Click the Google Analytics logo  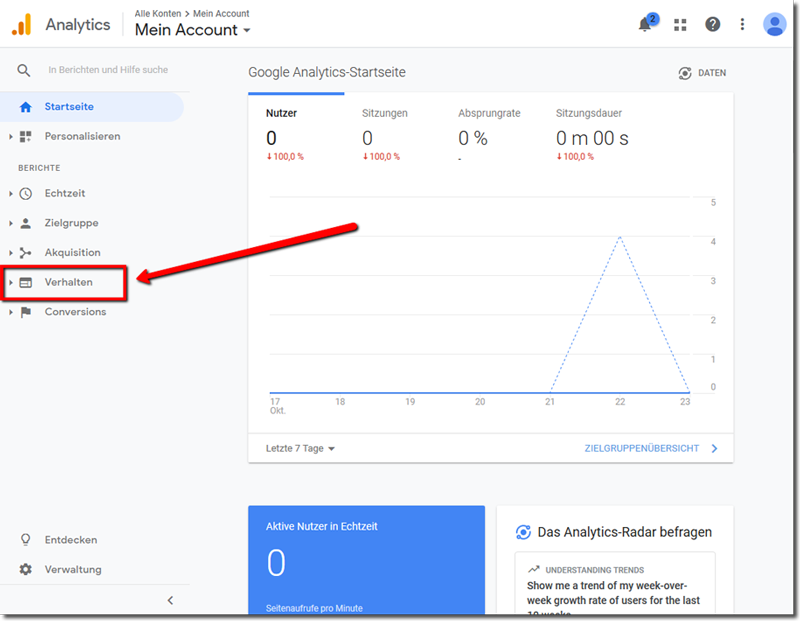tap(21, 24)
